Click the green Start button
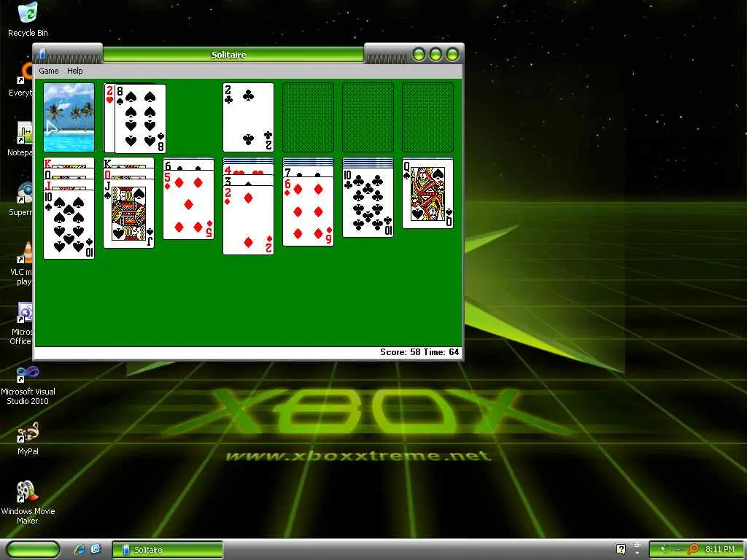 coord(34,550)
